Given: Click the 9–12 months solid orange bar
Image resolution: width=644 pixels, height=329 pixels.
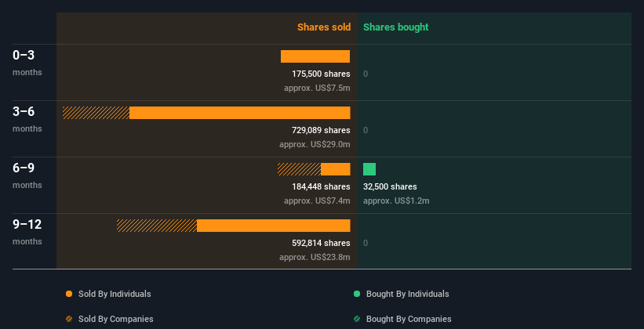Looking at the screenshot, I should (273, 226).
